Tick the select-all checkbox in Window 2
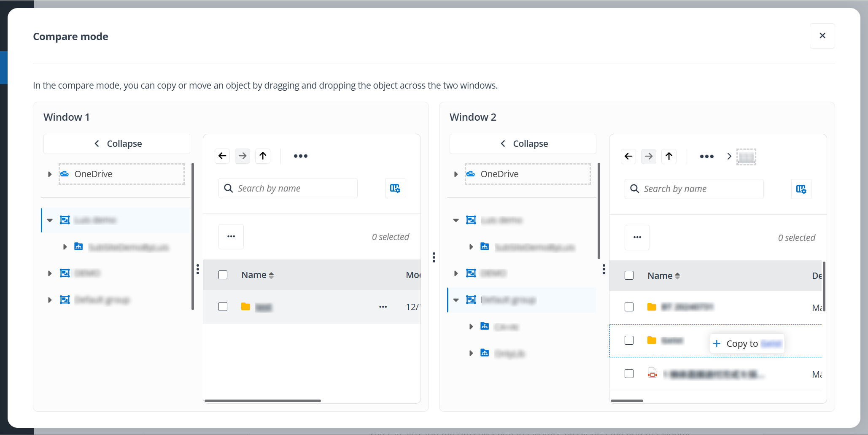This screenshot has width=868, height=435. (x=629, y=276)
